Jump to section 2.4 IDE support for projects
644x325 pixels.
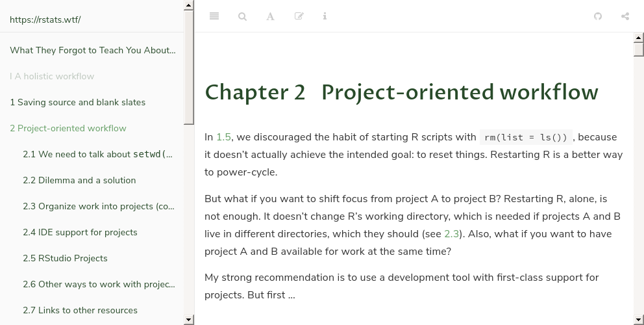click(80, 232)
